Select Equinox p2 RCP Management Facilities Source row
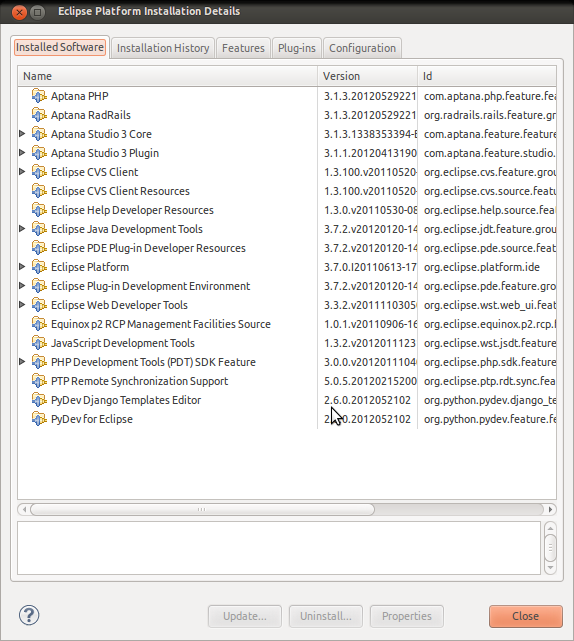The width and height of the screenshot is (574, 641). [287, 324]
